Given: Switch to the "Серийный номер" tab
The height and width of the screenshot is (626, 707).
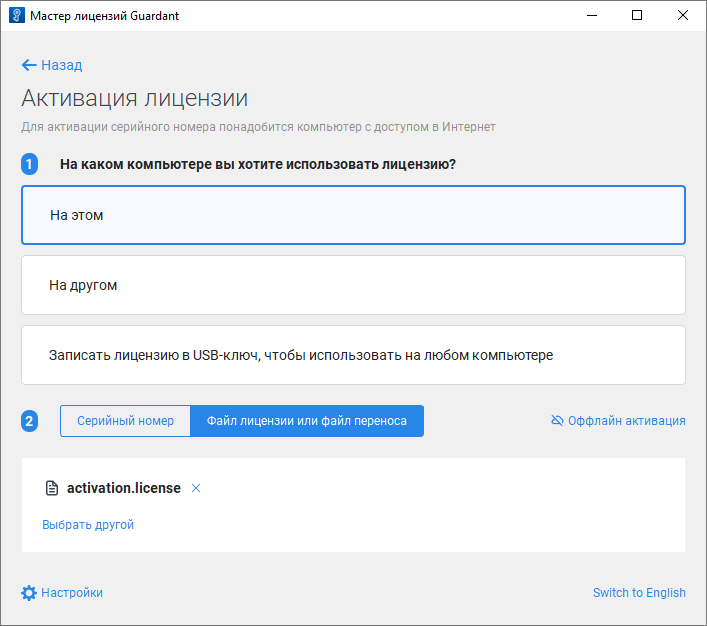Looking at the screenshot, I should point(125,421).
